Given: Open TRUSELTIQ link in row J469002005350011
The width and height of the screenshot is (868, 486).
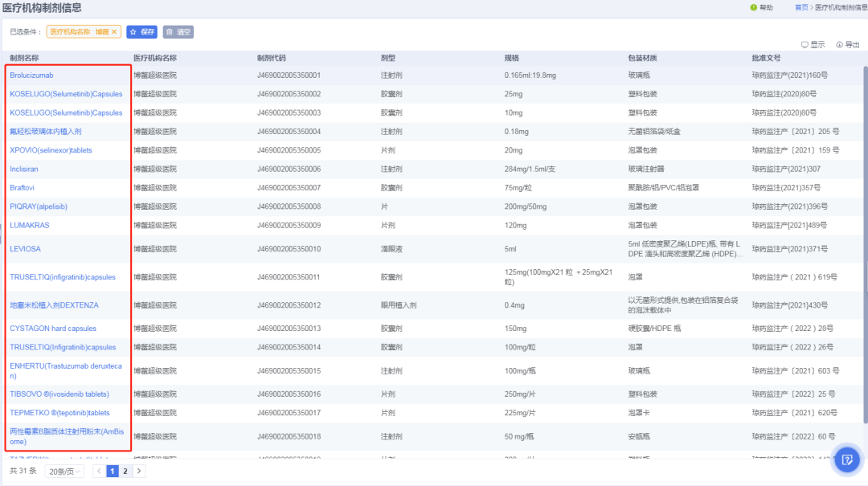Looking at the screenshot, I should click(63, 277).
